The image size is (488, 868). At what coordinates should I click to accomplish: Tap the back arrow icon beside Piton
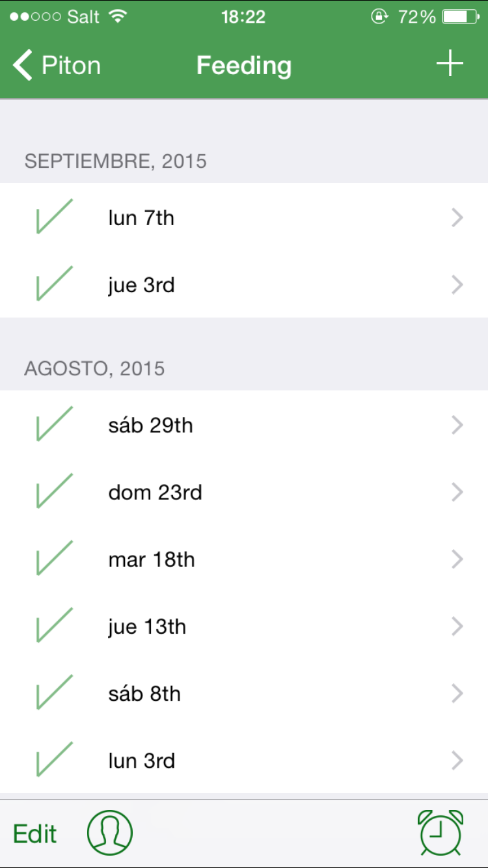tap(22, 66)
